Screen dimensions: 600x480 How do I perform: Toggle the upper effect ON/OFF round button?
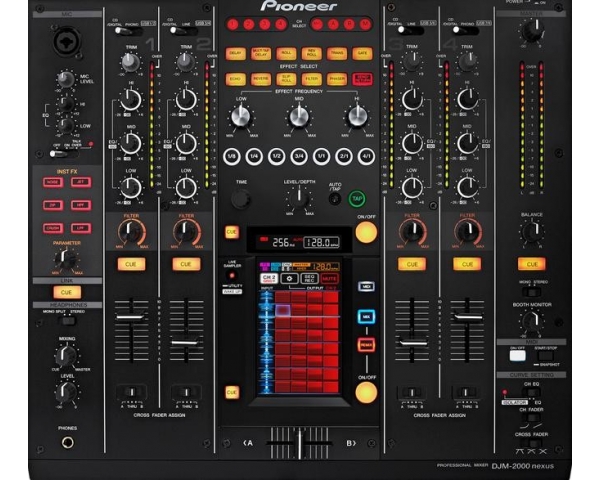pos(366,232)
